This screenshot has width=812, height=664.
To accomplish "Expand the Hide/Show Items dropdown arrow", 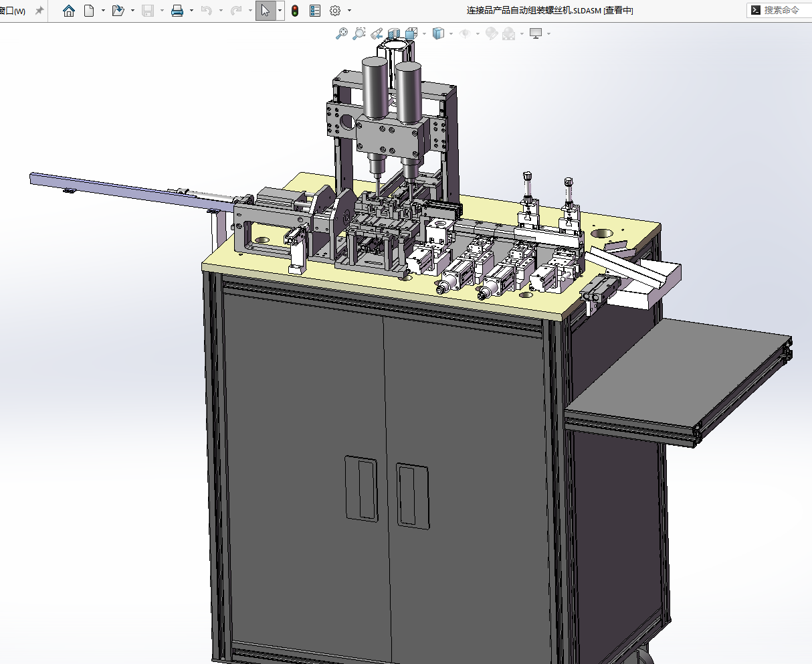I will [x=478, y=33].
